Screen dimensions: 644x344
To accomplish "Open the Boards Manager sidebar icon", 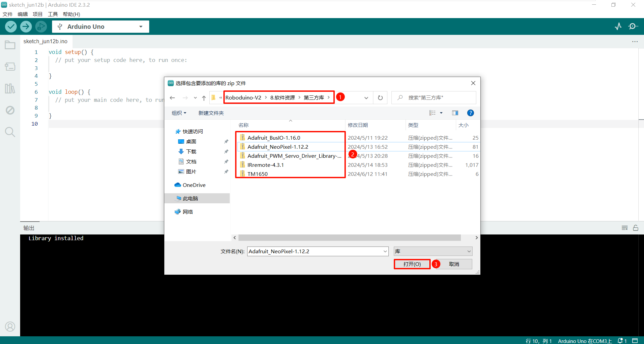I will pos(10,67).
